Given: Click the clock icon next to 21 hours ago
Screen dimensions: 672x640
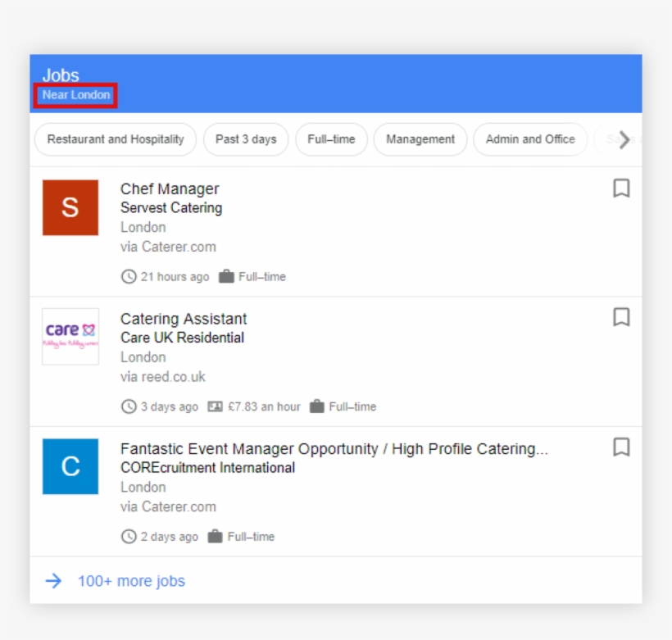Looking at the screenshot, I should point(129,277).
